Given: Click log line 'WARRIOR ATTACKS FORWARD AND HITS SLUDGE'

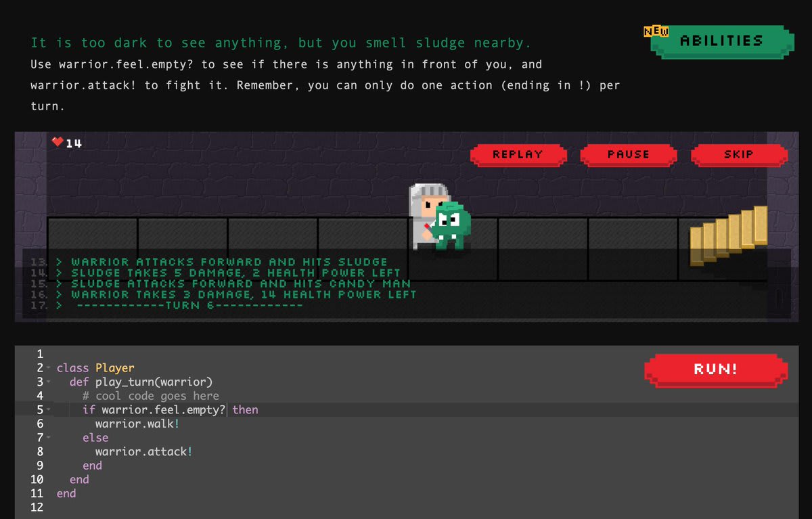Looking at the screenshot, I should pos(229,262).
